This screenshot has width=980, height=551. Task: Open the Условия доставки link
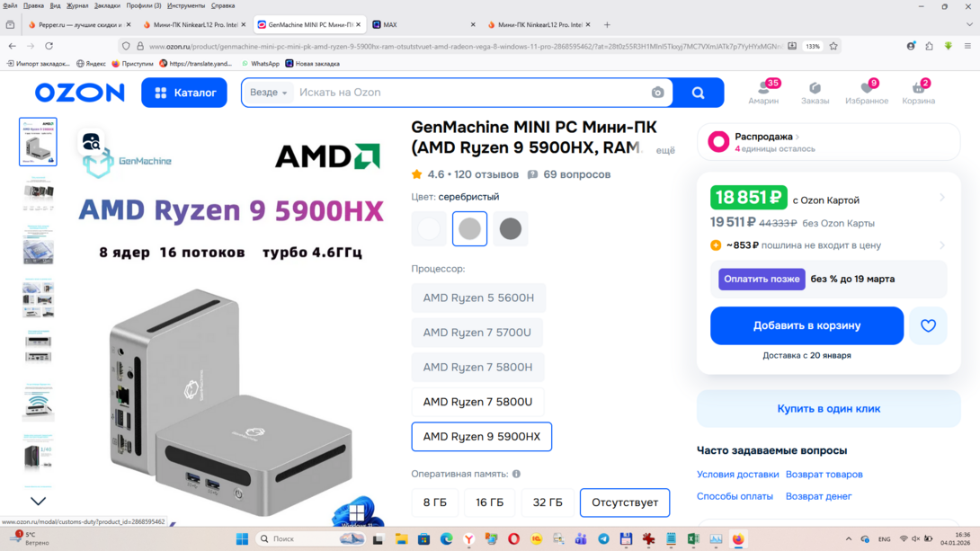click(x=737, y=475)
